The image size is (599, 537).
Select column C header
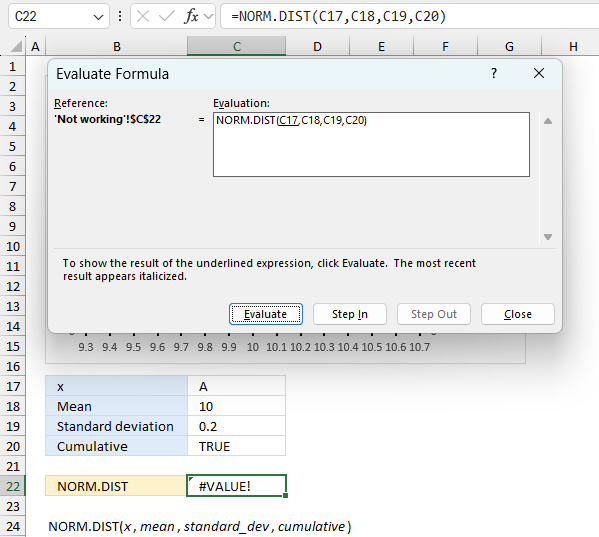point(236,46)
